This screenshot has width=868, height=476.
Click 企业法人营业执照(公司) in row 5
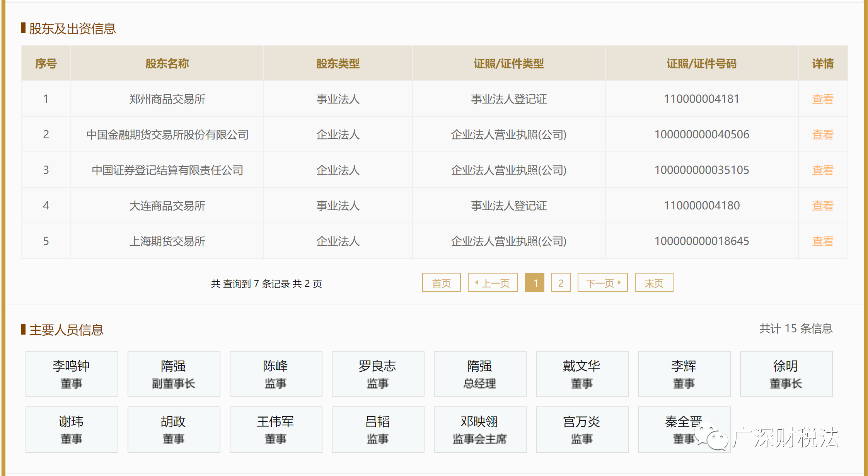(x=509, y=241)
